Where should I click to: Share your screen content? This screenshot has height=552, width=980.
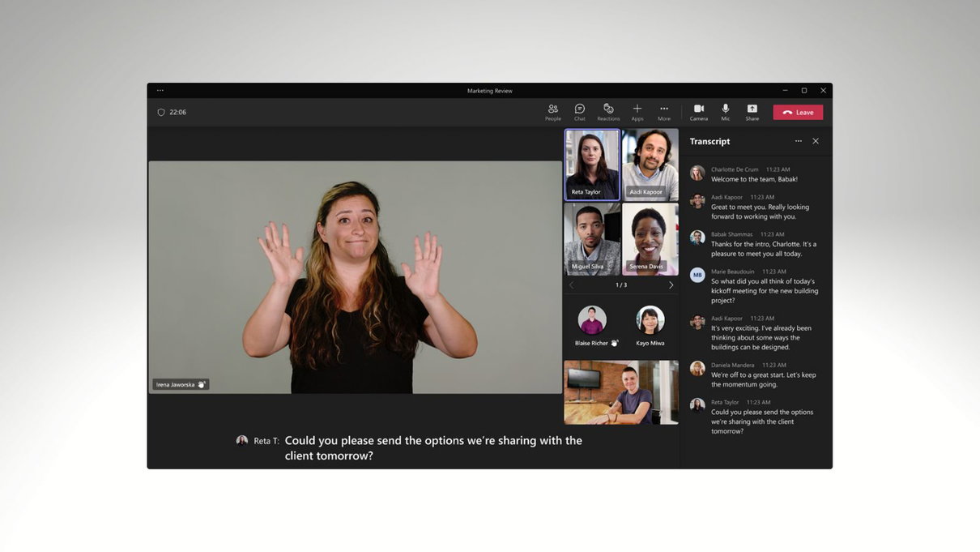coord(752,112)
